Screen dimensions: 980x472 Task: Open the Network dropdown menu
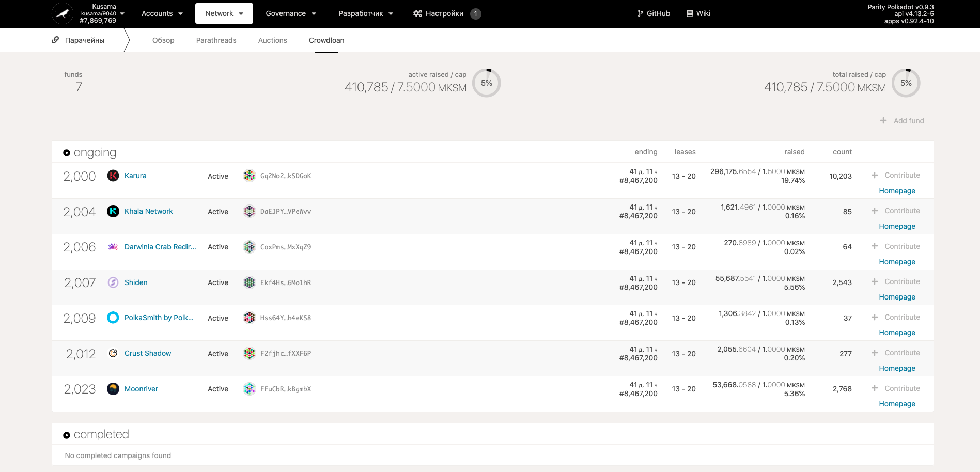(224, 13)
